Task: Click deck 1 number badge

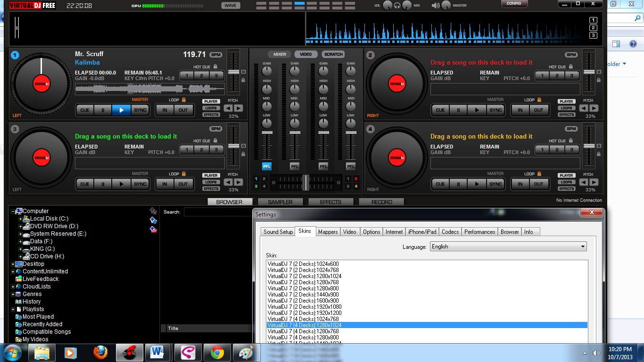Action: pos(15,55)
